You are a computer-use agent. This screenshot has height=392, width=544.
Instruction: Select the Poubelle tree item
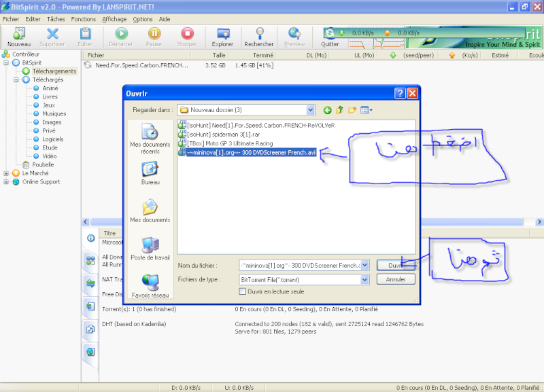coord(43,164)
